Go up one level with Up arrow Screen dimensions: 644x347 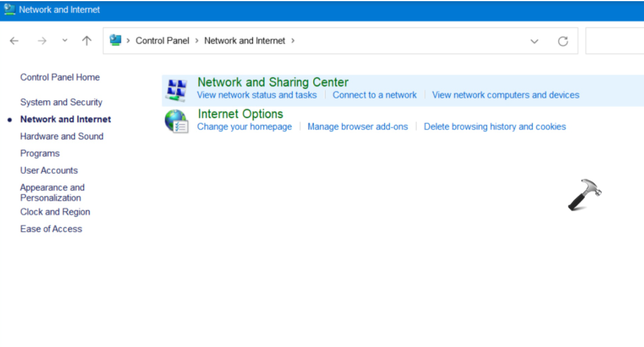[x=87, y=41]
